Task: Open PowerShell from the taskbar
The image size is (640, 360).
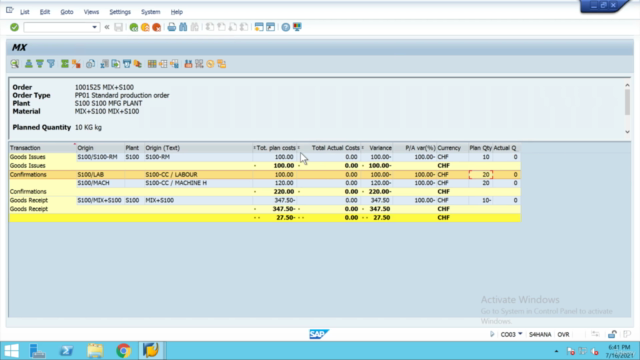Action: click(67, 351)
